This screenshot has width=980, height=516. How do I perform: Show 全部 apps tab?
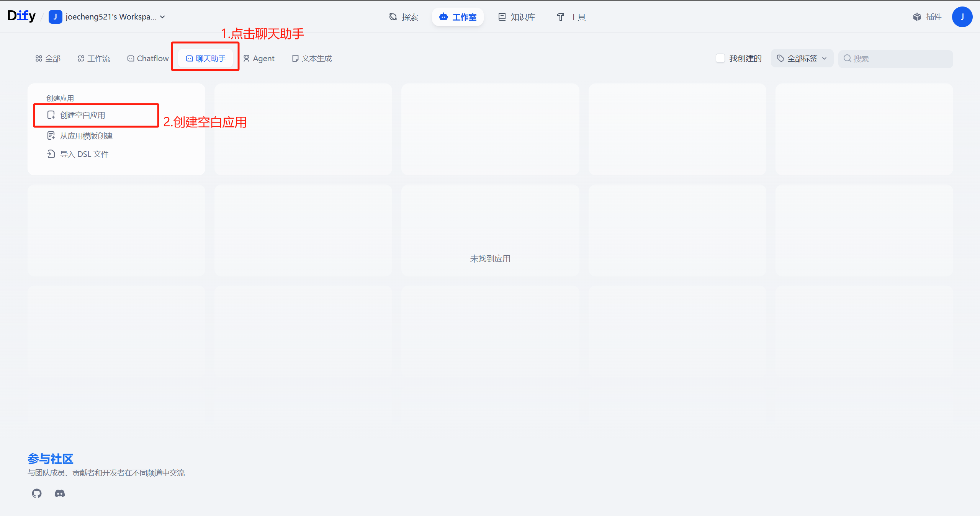48,59
